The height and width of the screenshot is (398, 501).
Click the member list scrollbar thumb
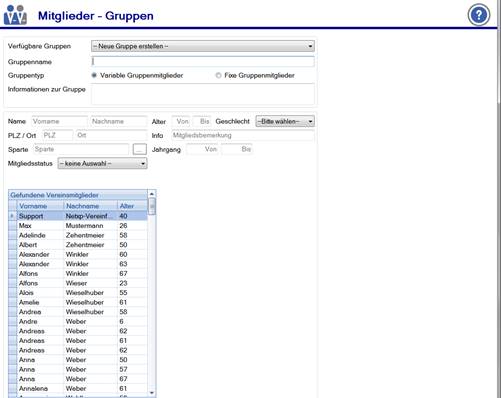pyautogui.click(x=152, y=206)
